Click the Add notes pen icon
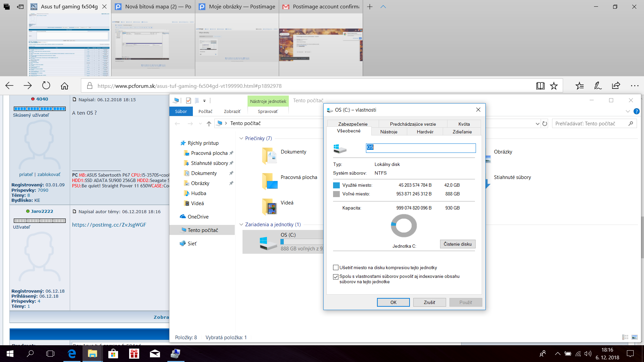Viewport: 644px width, 362px height. (x=598, y=86)
